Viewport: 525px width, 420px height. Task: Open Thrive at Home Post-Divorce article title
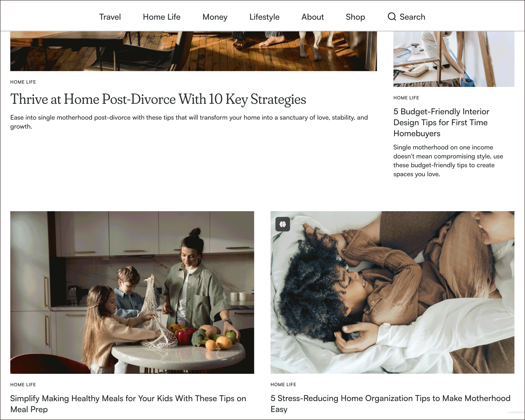click(158, 99)
